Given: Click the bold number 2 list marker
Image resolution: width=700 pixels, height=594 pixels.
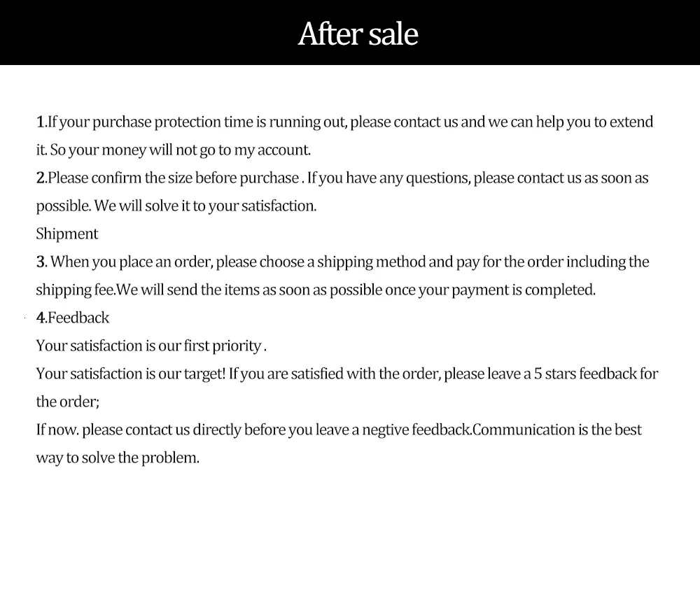Looking at the screenshot, I should (x=41, y=178).
